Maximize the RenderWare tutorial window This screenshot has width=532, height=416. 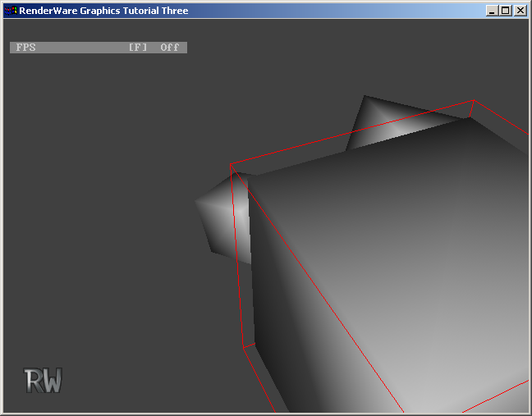coord(505,11)
